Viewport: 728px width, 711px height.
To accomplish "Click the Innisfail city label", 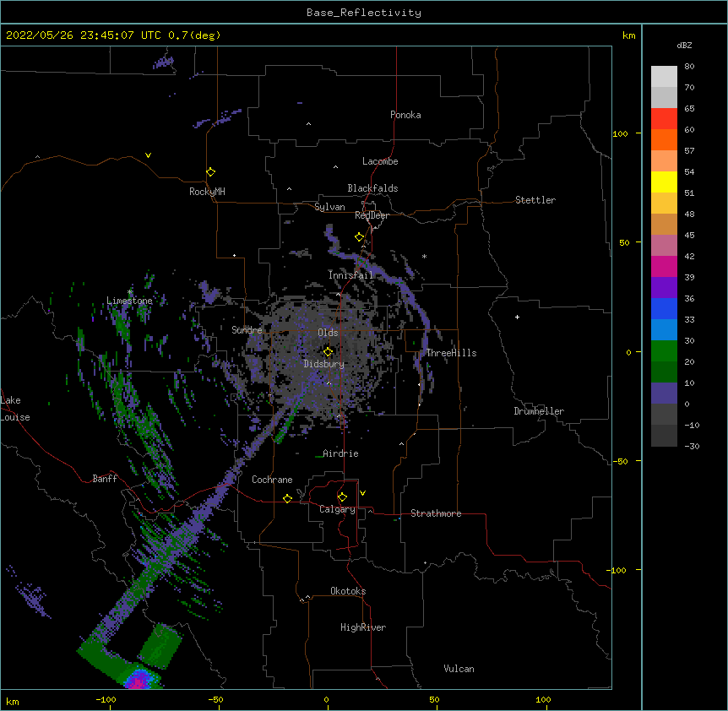I will pos(351,275).
